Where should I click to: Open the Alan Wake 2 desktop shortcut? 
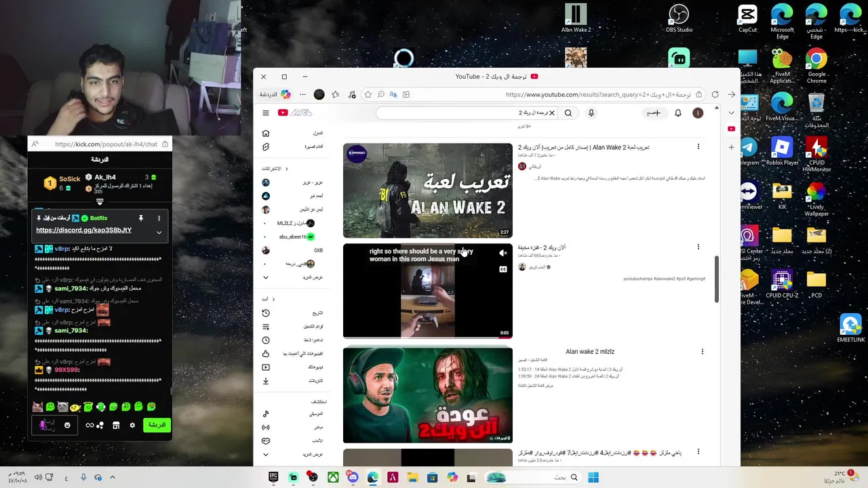[576, 18]
